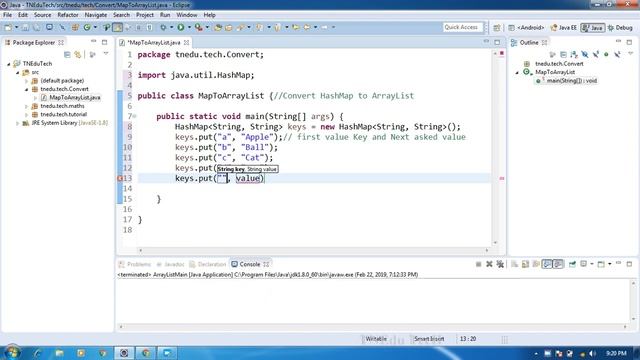The width and height of the screenshot is (640, 360).
Task: Collapse the src folder node
Action: (18, 73)
